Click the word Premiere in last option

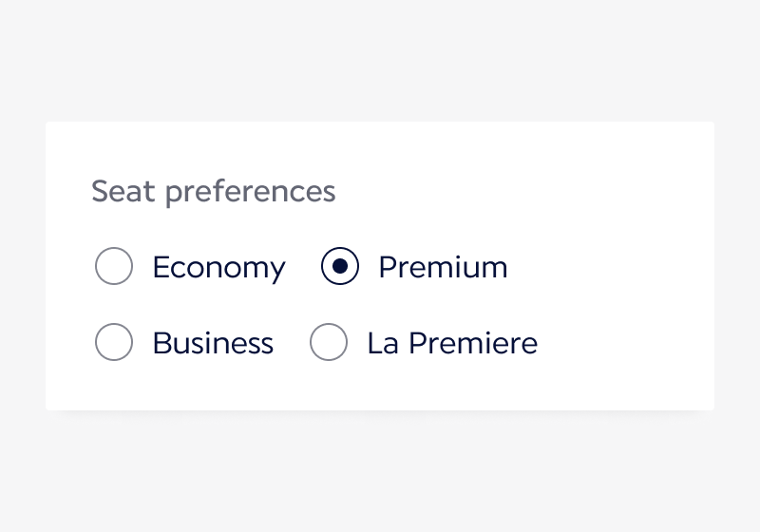click(473, 343)
